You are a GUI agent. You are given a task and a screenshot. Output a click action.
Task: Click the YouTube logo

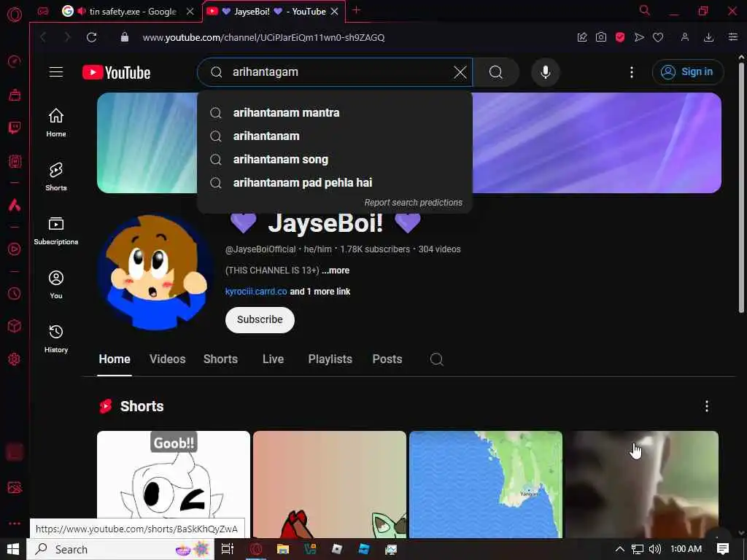[116, 72]
